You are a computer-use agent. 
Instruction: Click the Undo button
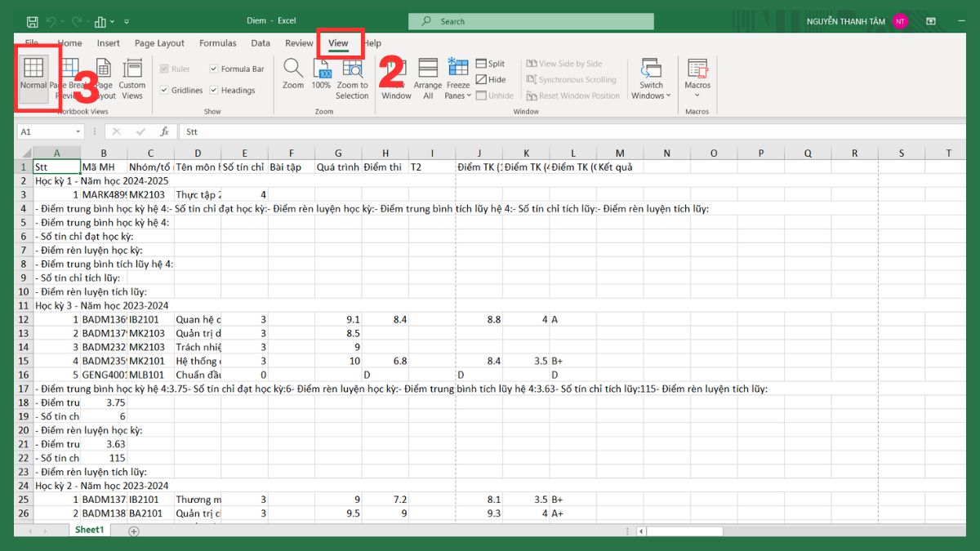pyautogui.click(x=51, y=21)
